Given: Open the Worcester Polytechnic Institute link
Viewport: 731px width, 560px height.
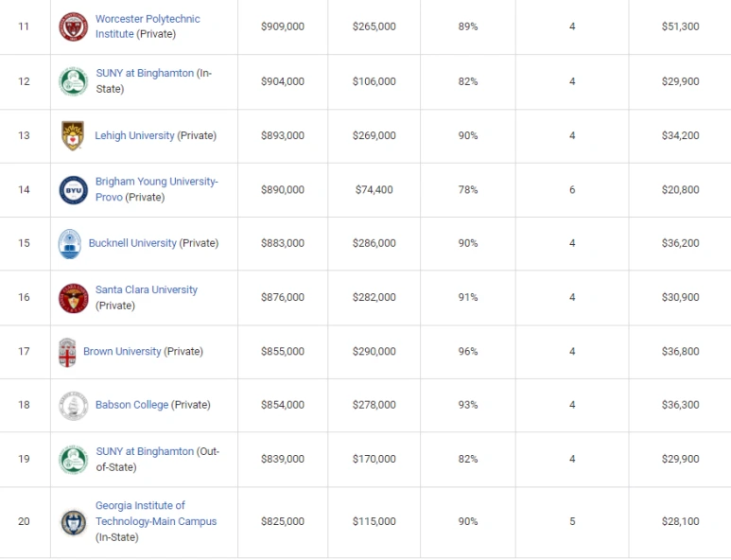Looking at the screenshot, I should pyautogui.click(x=148, y=19).
